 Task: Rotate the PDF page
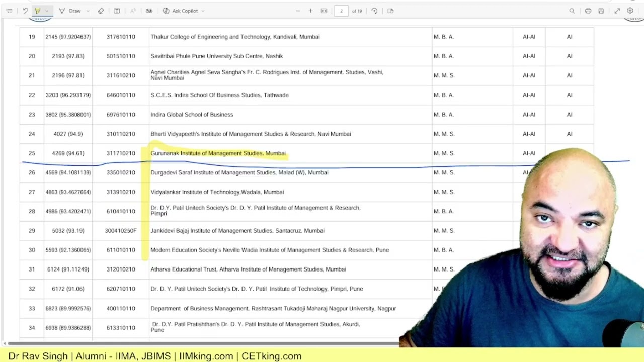374,11
